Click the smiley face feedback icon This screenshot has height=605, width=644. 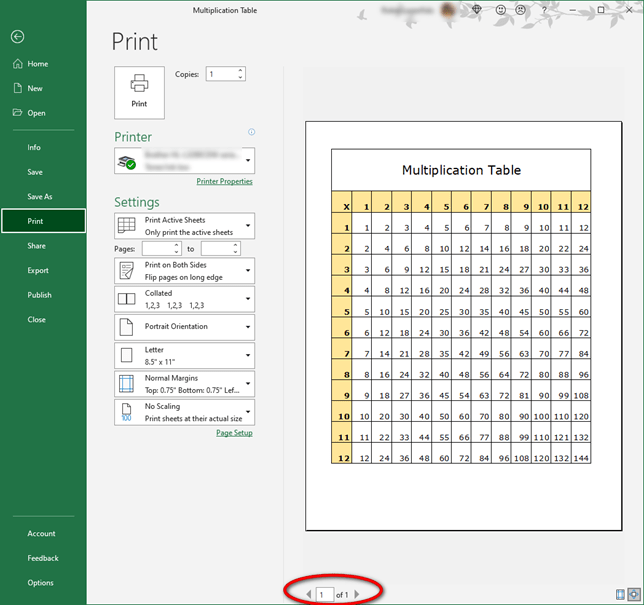tap(501, 9)
